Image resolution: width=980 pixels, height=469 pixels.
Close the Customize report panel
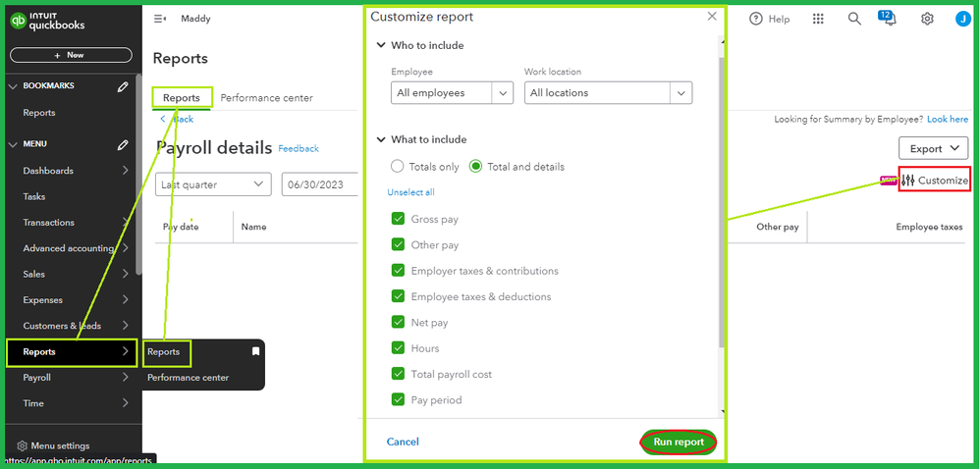tap(712, 17)
